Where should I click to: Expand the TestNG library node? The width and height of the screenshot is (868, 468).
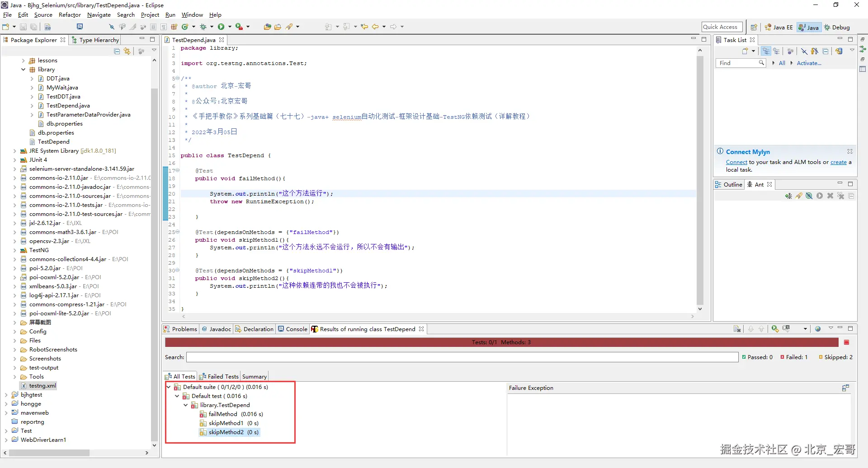pyautogui.click(x=15, y=250)
